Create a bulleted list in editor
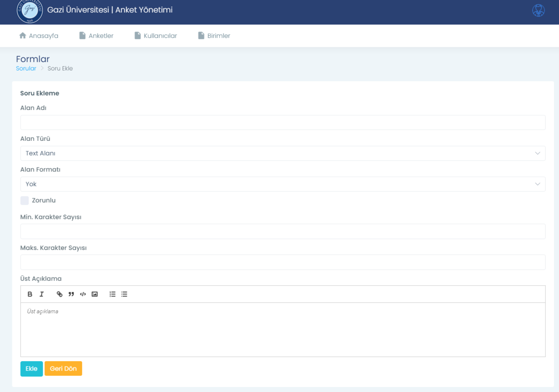Screen dimensions: 559x392 [124, 294]
